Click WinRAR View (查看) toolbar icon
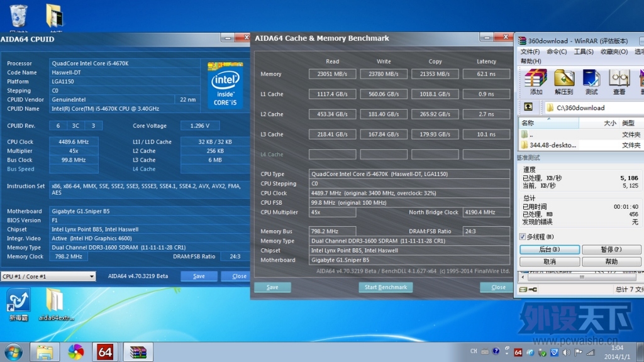 [619, 82]
